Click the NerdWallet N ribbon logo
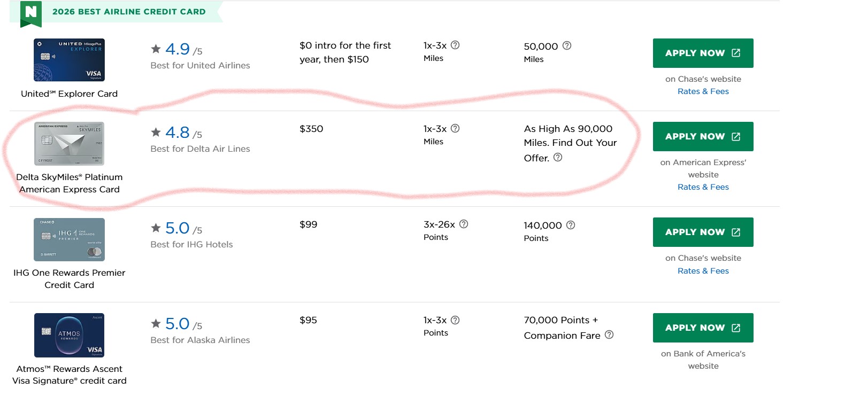The width and height of the screenshot is (868, 397). [31, 13]
